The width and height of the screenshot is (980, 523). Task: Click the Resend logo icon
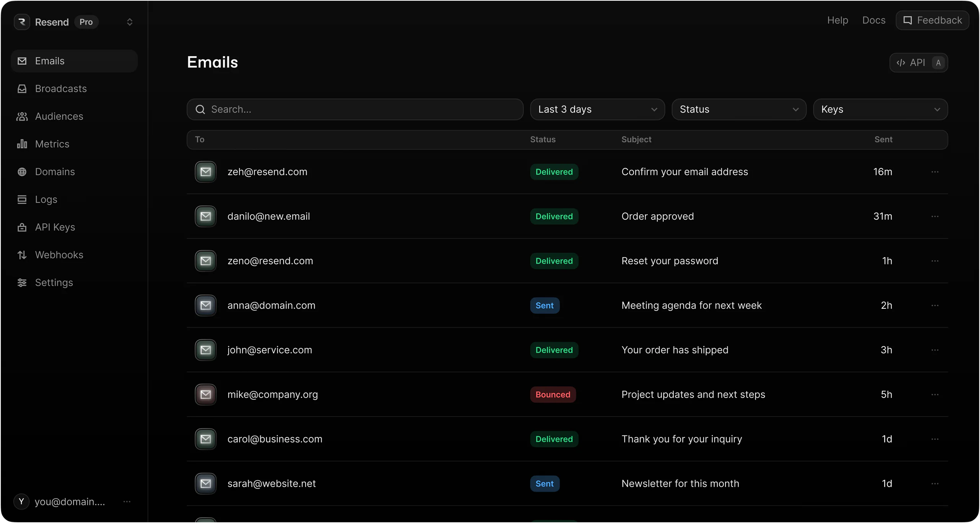22,22
